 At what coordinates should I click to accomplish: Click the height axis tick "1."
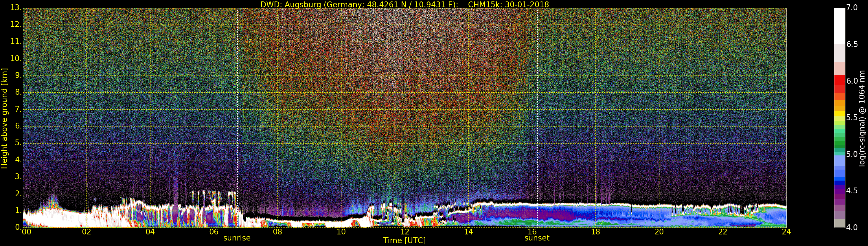pos(18,211)
